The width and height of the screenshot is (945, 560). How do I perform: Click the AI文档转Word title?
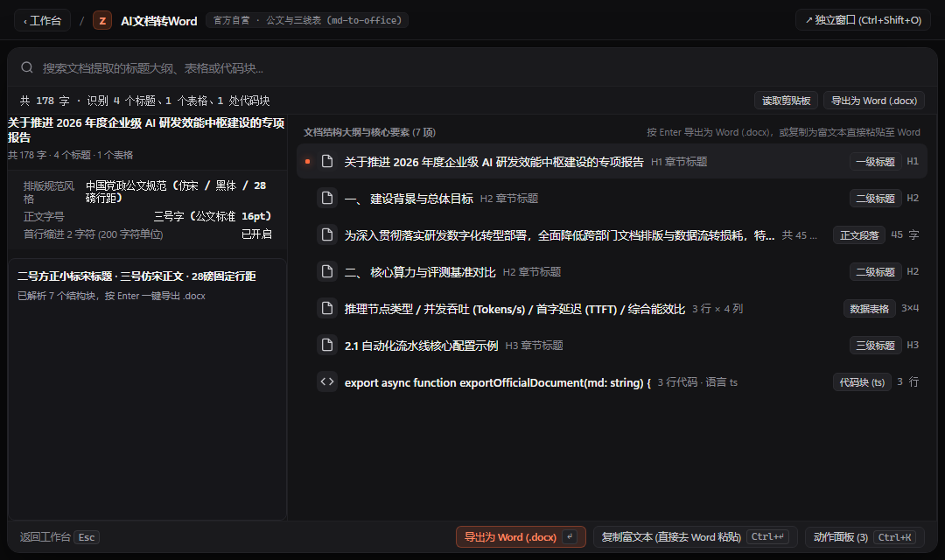[x=158, y=21]
